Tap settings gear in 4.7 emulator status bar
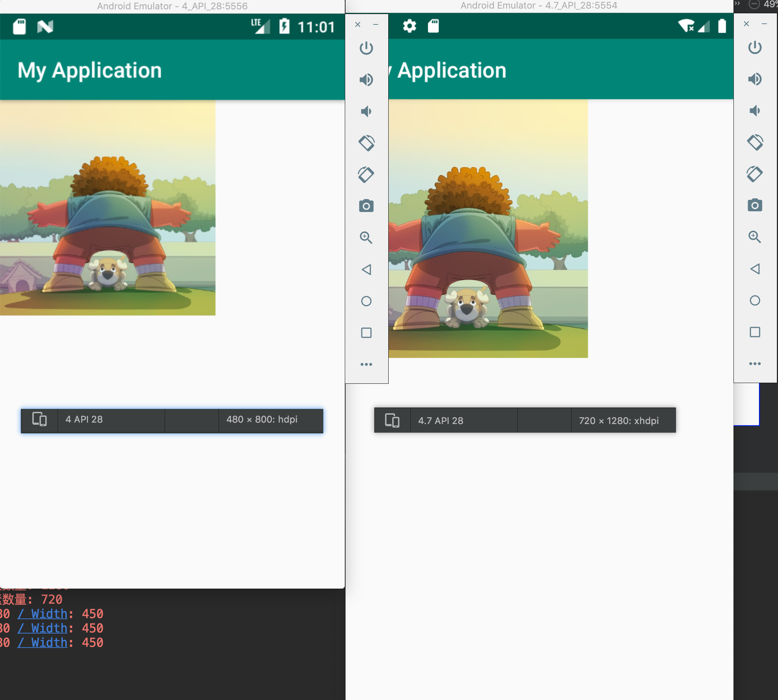This screenshot has width=778, height=700. 409,26
